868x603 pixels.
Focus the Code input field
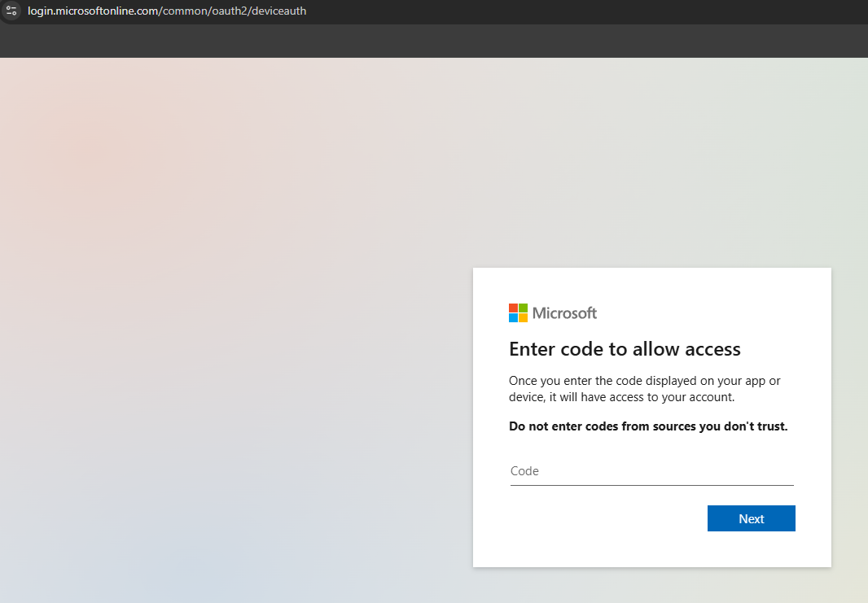pos(651,471)
